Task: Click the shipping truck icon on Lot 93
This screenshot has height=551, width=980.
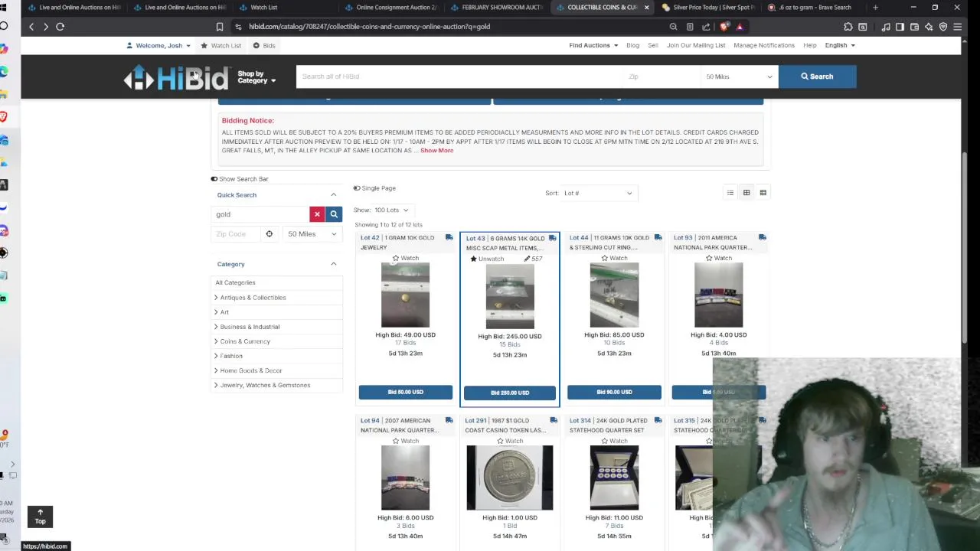Action: 762,238
